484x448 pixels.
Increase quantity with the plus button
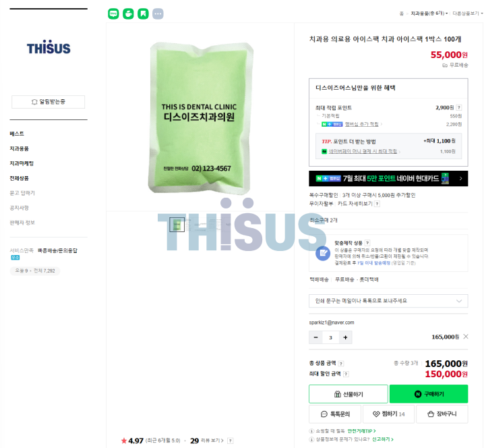pyautogui.click(x=345, y=337)
